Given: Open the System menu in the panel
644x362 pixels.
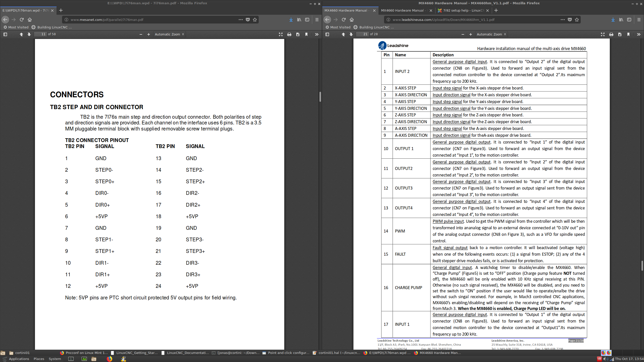Looking at the screenshot, I should point(55,359).
